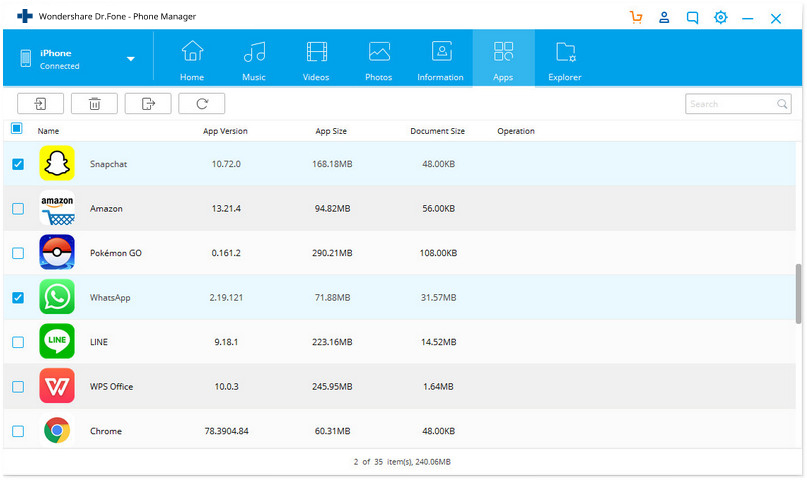Image resolution: width=807 pixels, height=480 pixels.
Task: Uncheck the Snapchat checkbox
Action: coord(18,164)
